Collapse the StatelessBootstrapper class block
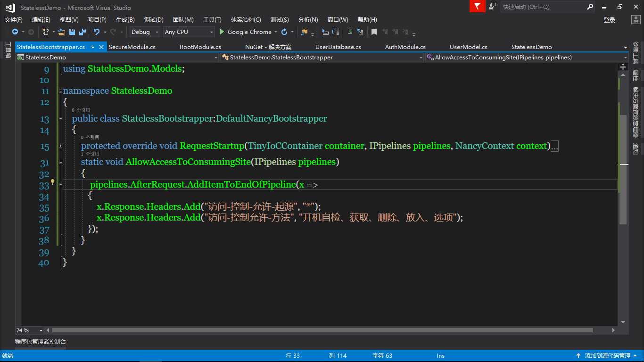The height and width of the screenshot is (362, 644). pyautogui.click(x=61, y=119)
